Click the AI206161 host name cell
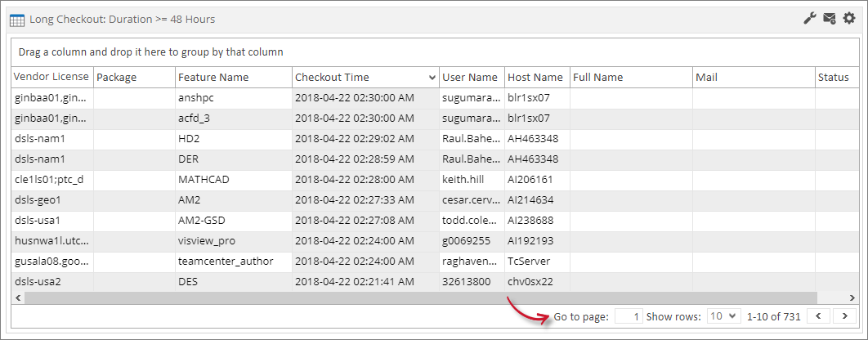Screen dimensions: 868x340 click(537, 180)
